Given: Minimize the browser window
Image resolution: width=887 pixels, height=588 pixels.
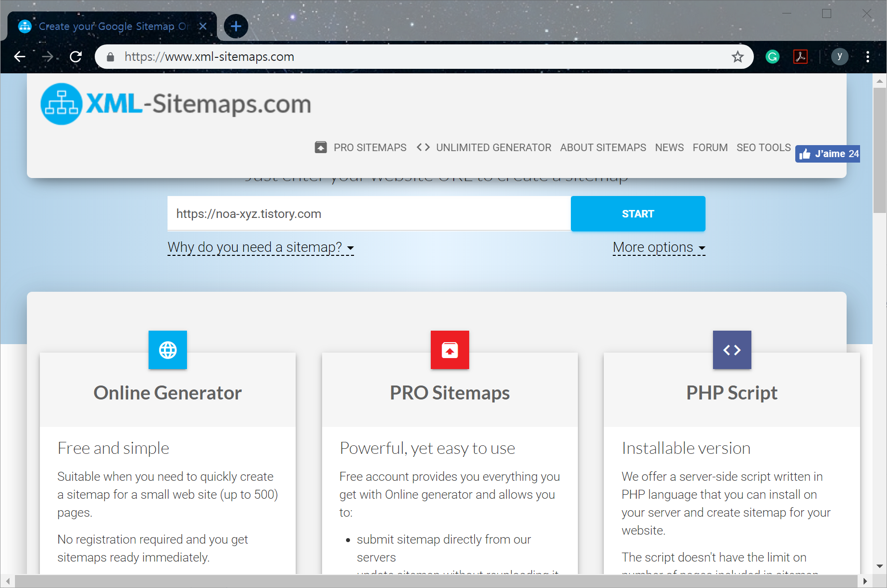Looking at the screenshot, I should 787,13.
